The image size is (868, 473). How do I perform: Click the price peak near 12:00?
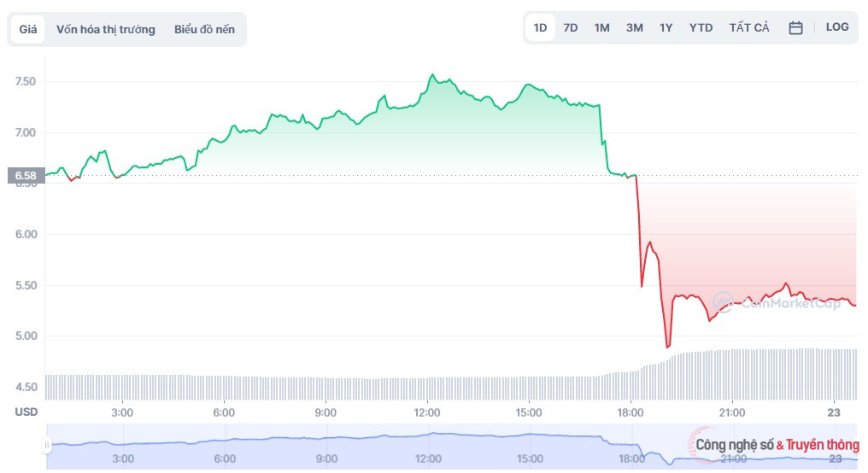tap(432, 75)
